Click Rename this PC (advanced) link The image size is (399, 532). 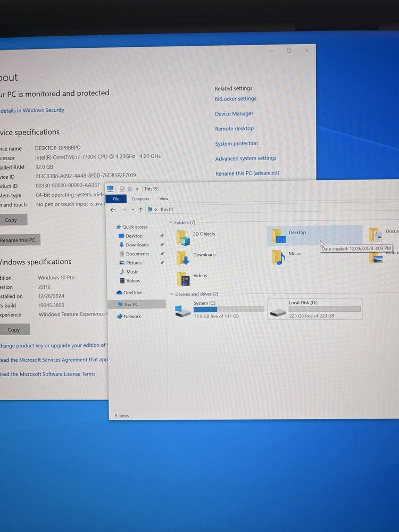[x=247, y=173]
